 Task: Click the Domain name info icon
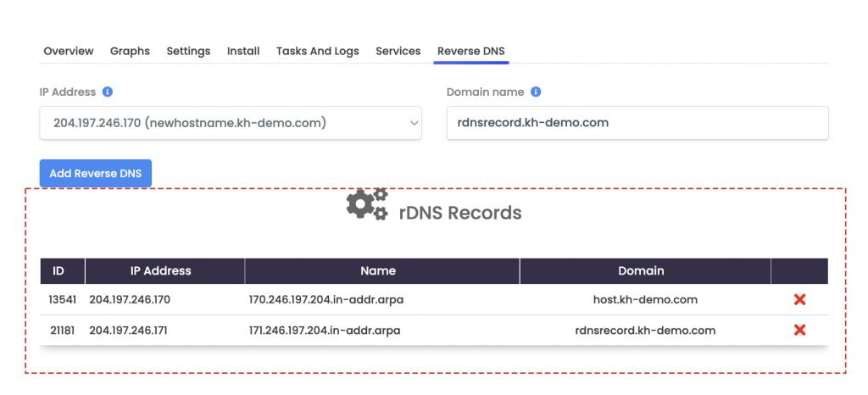point(536,92)
